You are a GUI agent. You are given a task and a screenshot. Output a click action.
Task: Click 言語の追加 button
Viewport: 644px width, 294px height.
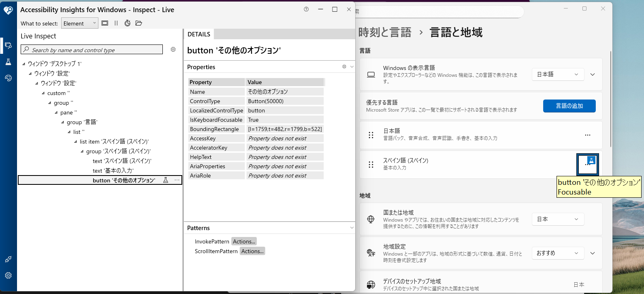[569, 106]
